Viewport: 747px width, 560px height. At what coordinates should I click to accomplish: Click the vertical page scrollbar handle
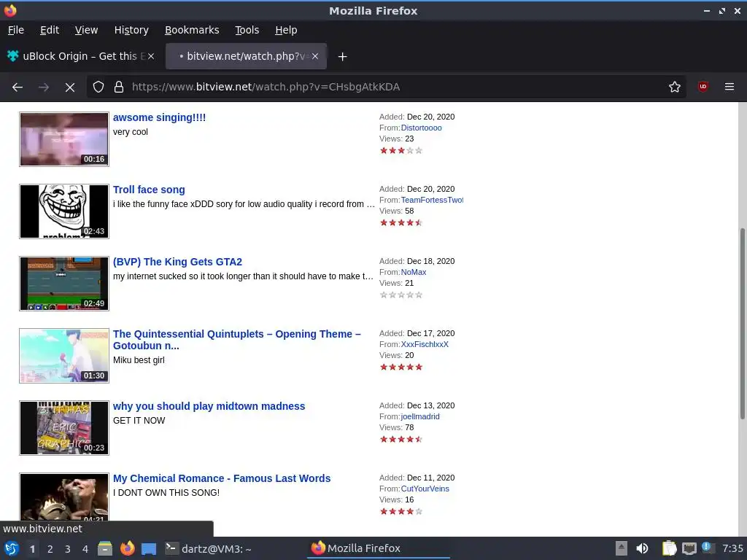click(x=742, y=324)
